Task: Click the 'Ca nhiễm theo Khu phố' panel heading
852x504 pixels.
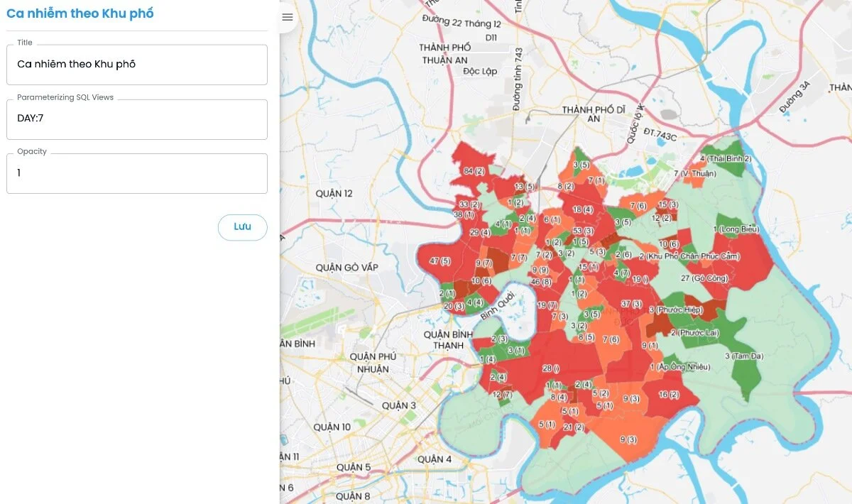Action: (x=80, y=13)
